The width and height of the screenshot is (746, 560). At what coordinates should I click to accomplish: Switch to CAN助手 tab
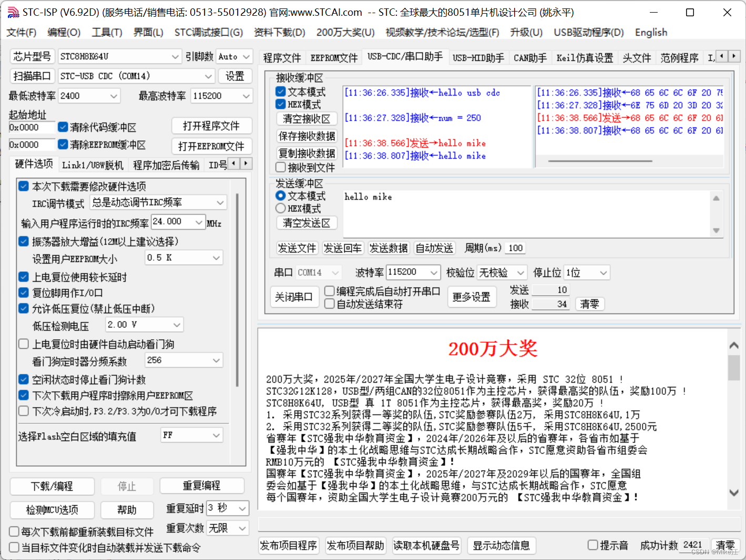(x=530, y=58)
